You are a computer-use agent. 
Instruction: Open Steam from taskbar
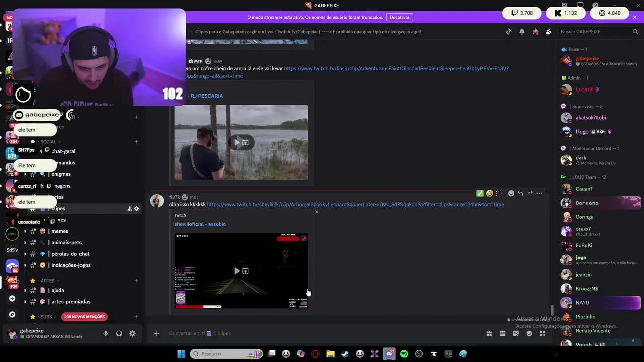coord(345,354)
